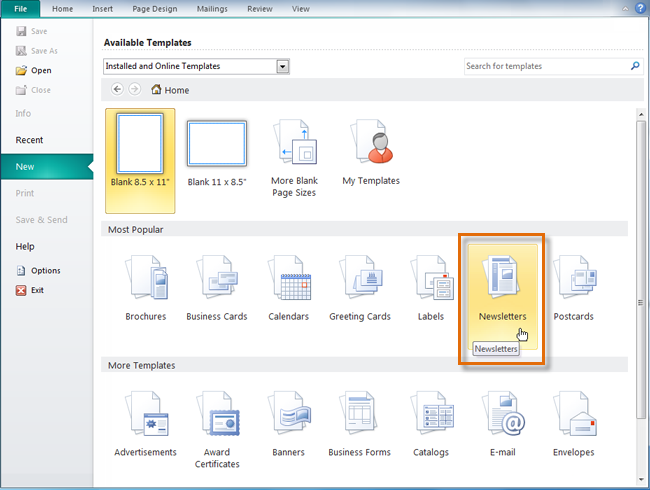Open More Blank Page Sizes
This screenshot has height=490, width=650.
pos(293,160)
